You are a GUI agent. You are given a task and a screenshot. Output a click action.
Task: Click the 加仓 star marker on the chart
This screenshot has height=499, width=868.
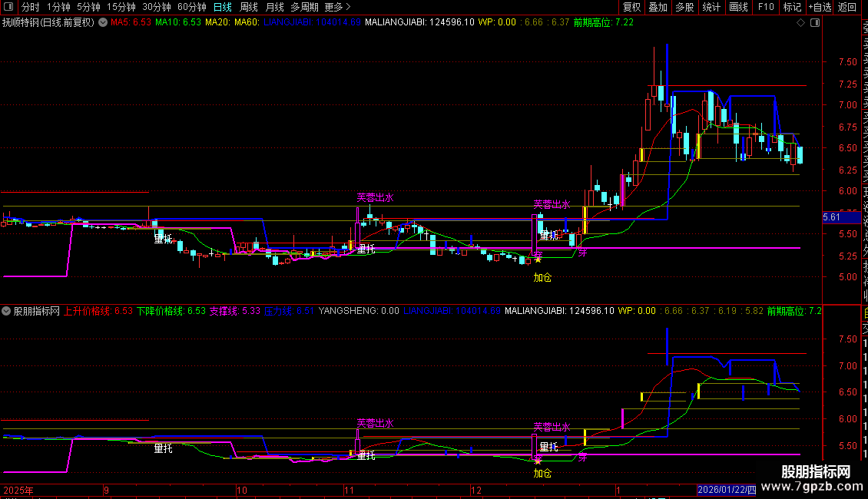pyautogui.click(x=538, y=259)
